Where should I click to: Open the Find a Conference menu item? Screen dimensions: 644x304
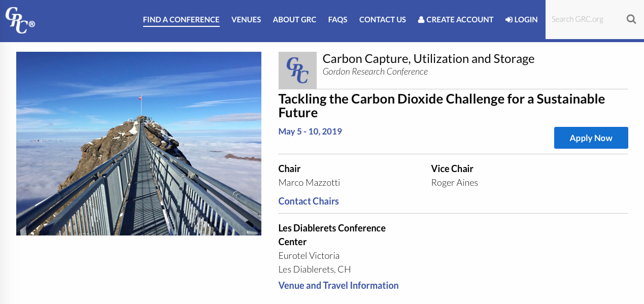[181, 20]
